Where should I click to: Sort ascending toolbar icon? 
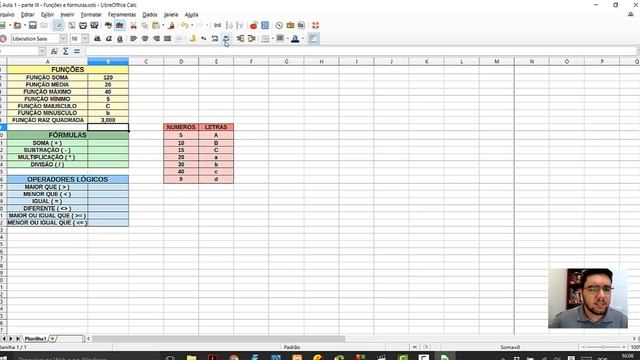(229, 25)
